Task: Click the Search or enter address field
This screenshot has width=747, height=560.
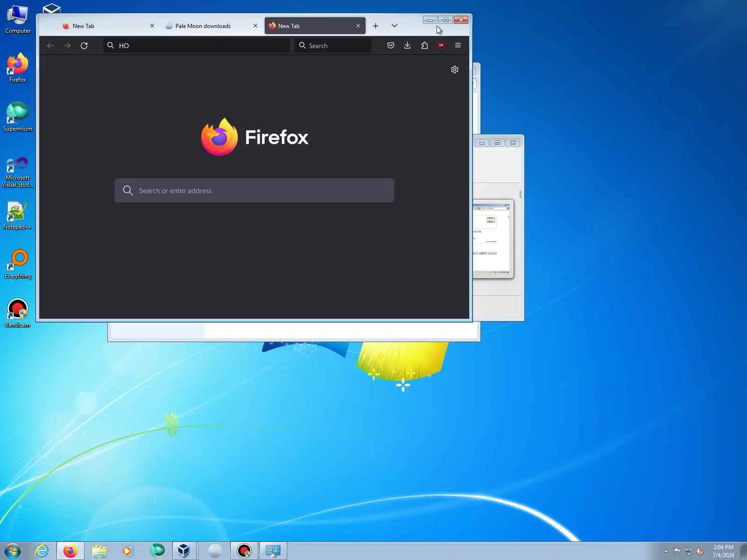Action: tap(254, 190)
